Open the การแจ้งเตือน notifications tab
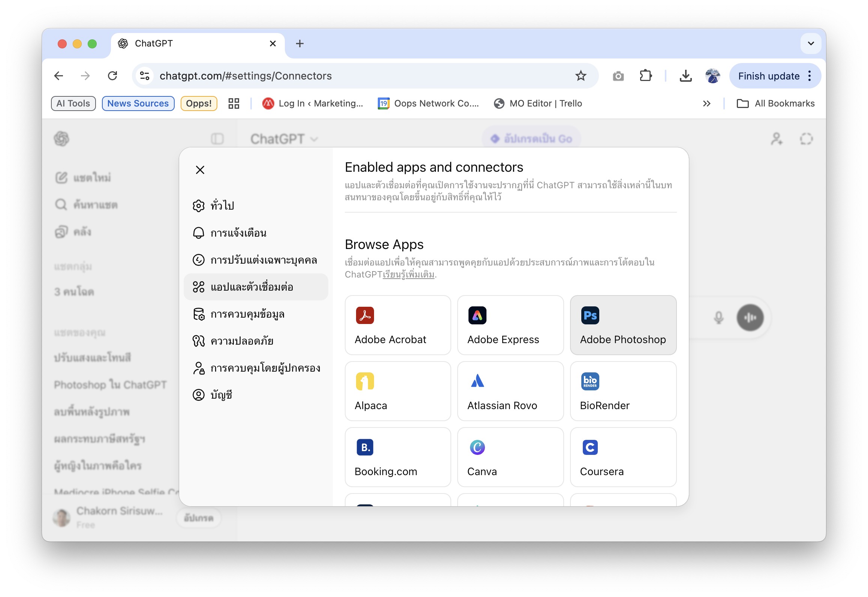This screenshot has width=868, height=597. click(x=256, y=233)
